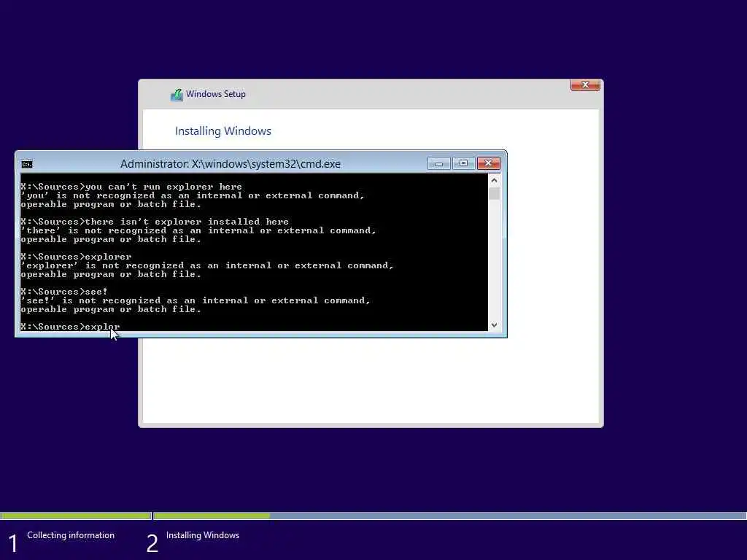Image resolution: width=747 pixels, height=560 pixels.
Task: Click the 'Windows Setup' title text
Action: (216, 94)
